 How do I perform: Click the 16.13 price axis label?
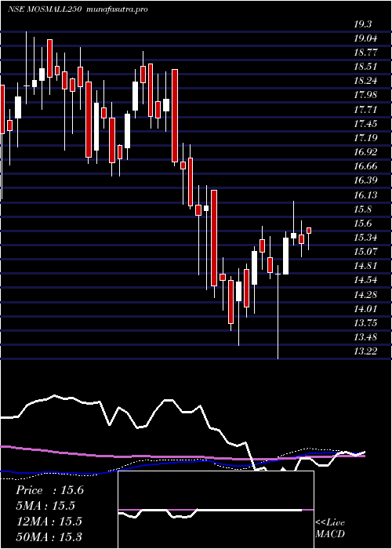point(365,195)
